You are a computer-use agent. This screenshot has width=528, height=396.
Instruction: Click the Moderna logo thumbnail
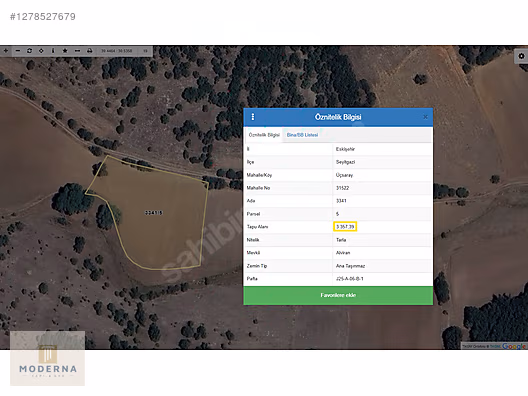click(47, 358)
